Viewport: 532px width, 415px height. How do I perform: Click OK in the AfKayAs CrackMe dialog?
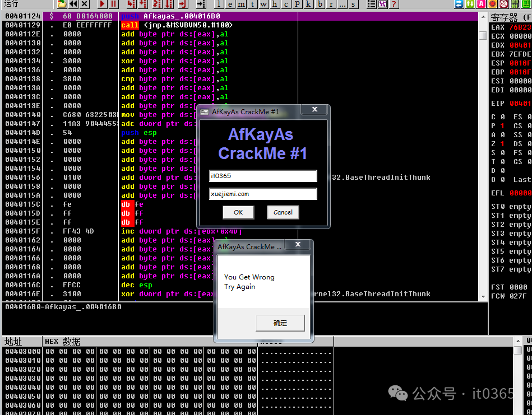[x=238, y=212]
